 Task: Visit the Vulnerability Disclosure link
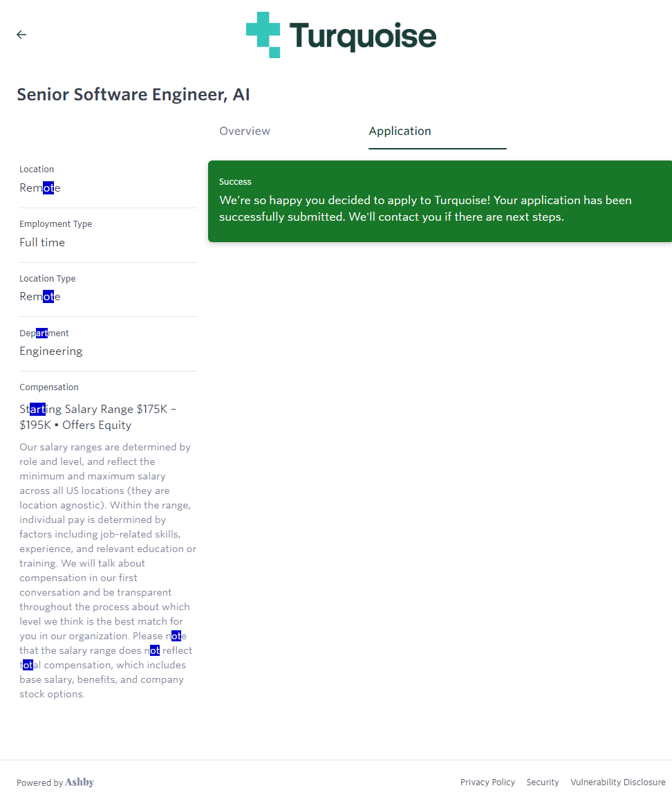[617, 782]
